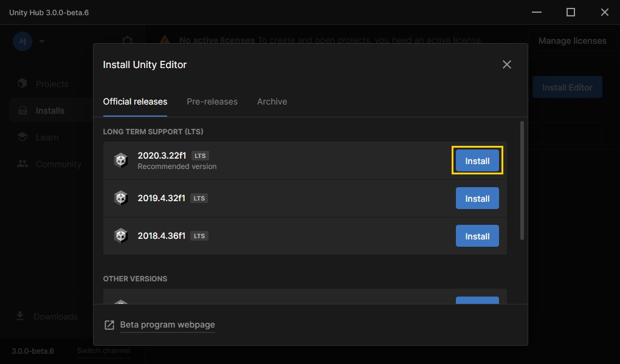This screenshot has width=620, height=364.
Task: Open the Beta program webpage link
Action: (167, 325)
